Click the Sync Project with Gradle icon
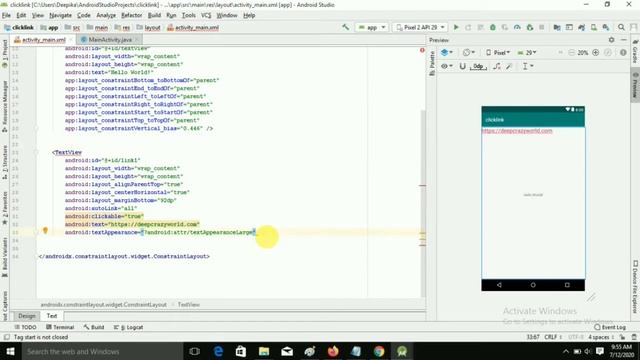This screenshot has height=360, width=640. click(581, 27)
